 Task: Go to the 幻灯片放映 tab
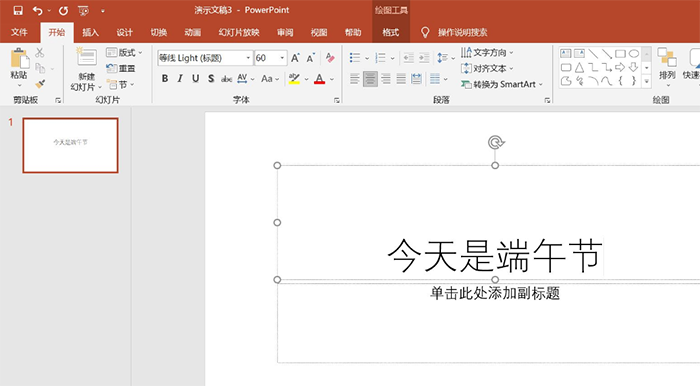[239, 32]
